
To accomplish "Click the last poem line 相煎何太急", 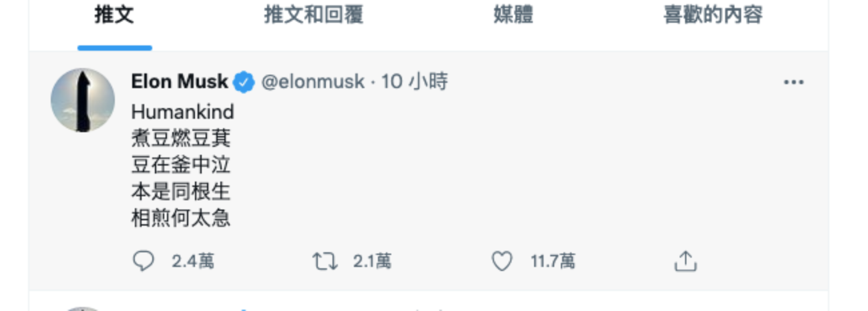I will pyautogui.click(x=181, y=218).
